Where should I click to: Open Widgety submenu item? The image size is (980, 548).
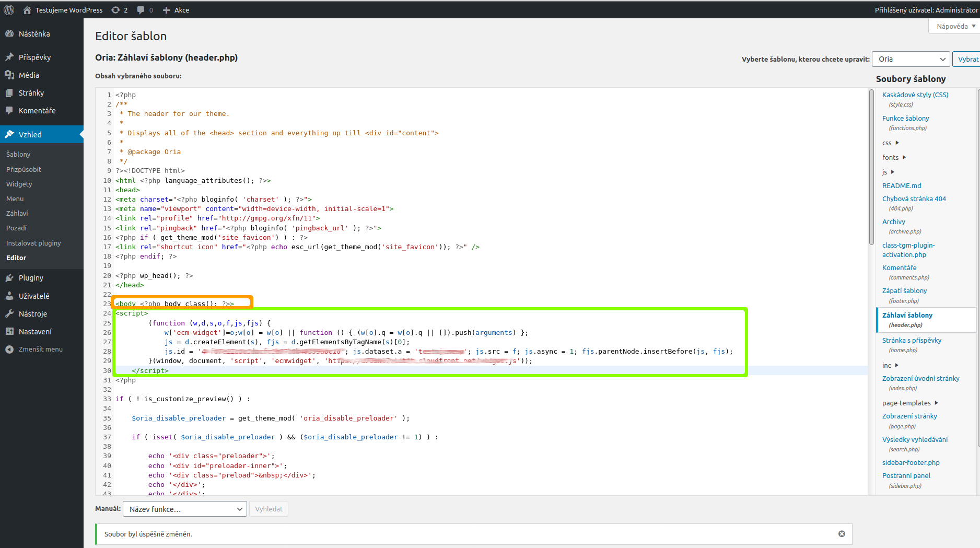(19, 184)
